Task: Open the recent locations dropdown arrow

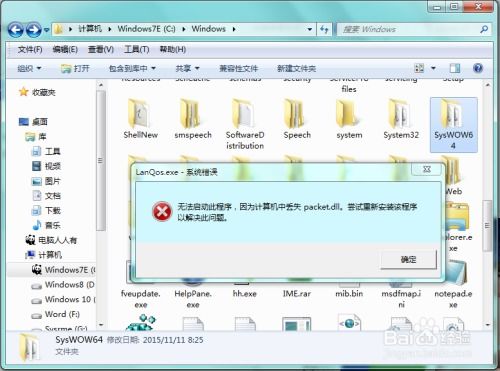Action: point(46,30)
